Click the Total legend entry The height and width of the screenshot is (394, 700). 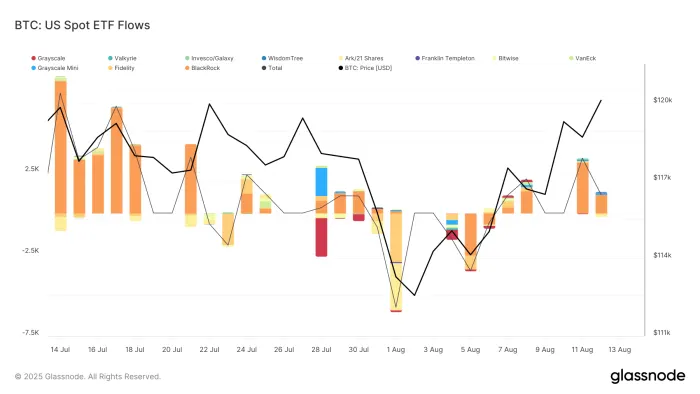point(272,68)
